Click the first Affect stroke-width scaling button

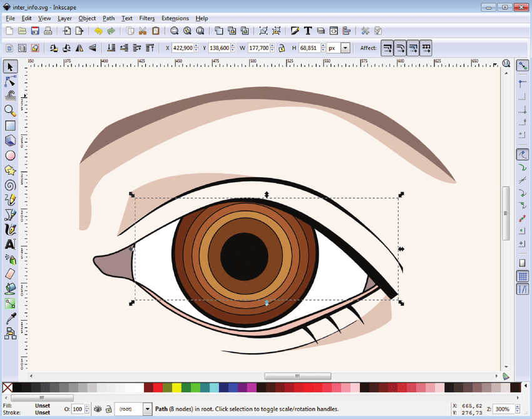387,48
